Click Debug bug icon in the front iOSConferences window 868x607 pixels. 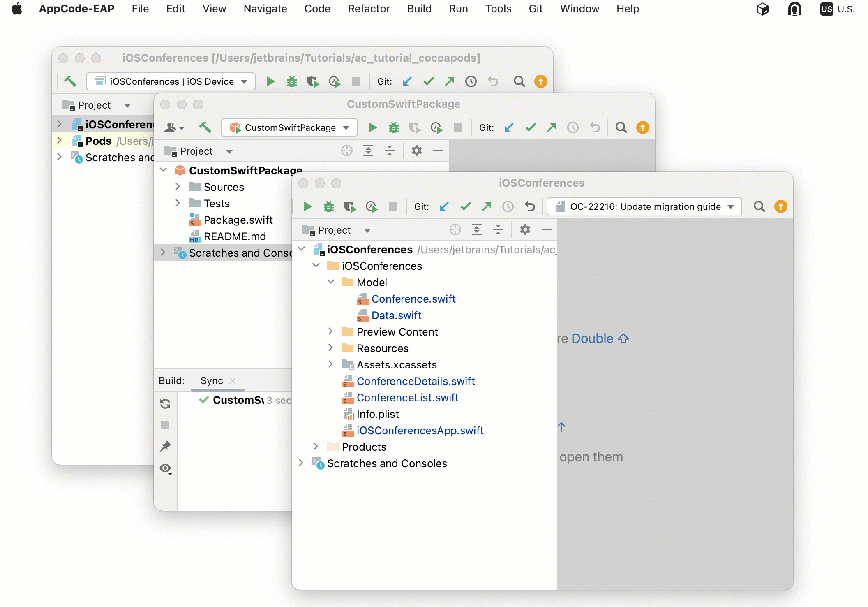[329, 206]
